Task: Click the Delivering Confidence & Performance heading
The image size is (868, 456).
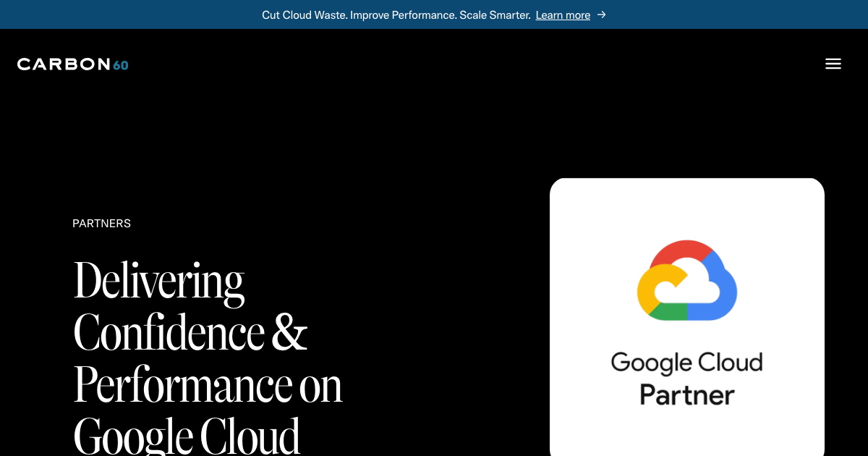Action: pyautogui.click(x=208, y=358)
